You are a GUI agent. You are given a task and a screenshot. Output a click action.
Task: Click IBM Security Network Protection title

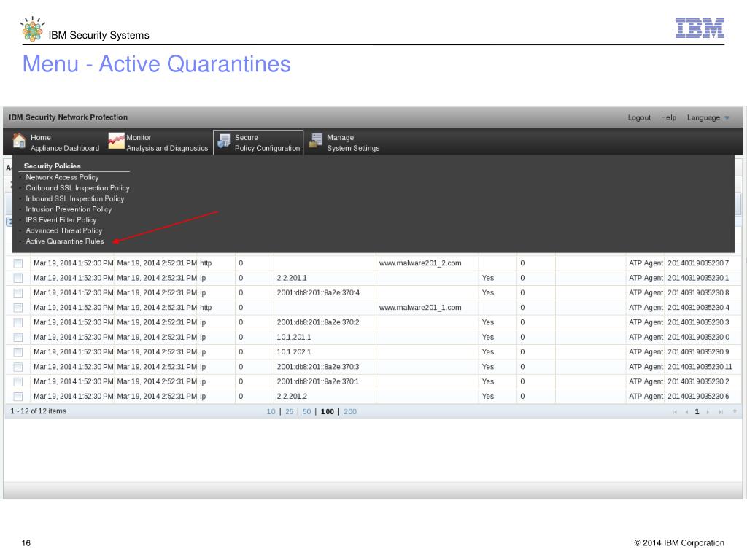pos(68,117)
